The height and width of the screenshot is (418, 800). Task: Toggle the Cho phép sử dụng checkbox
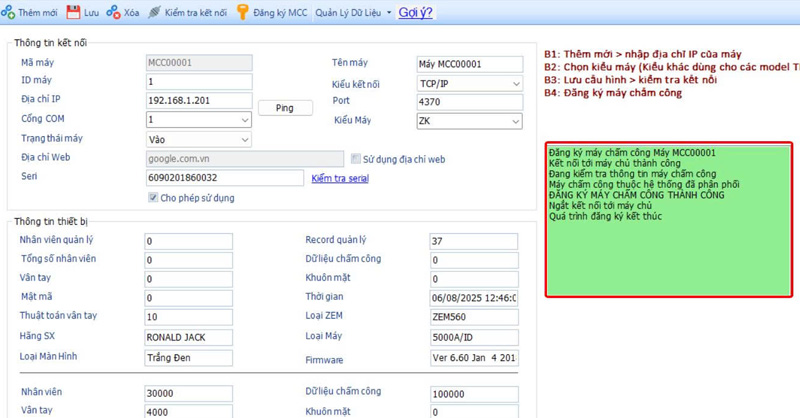(153, 198)
